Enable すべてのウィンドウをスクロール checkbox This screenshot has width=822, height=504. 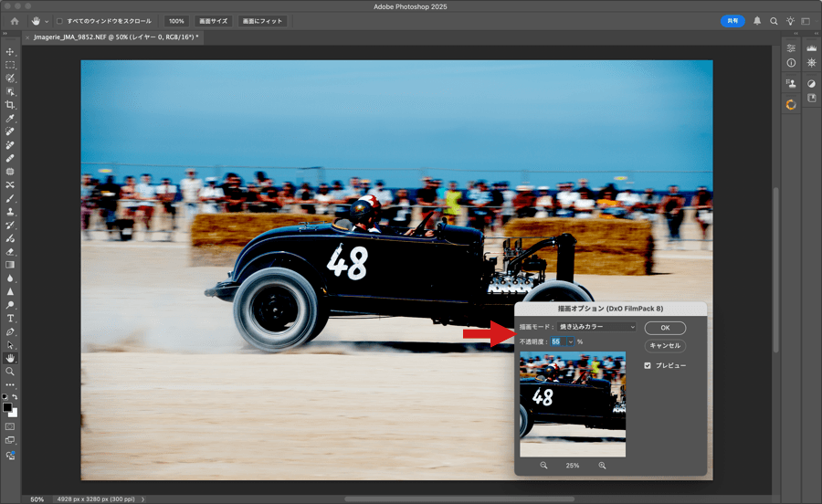(60, 21)
